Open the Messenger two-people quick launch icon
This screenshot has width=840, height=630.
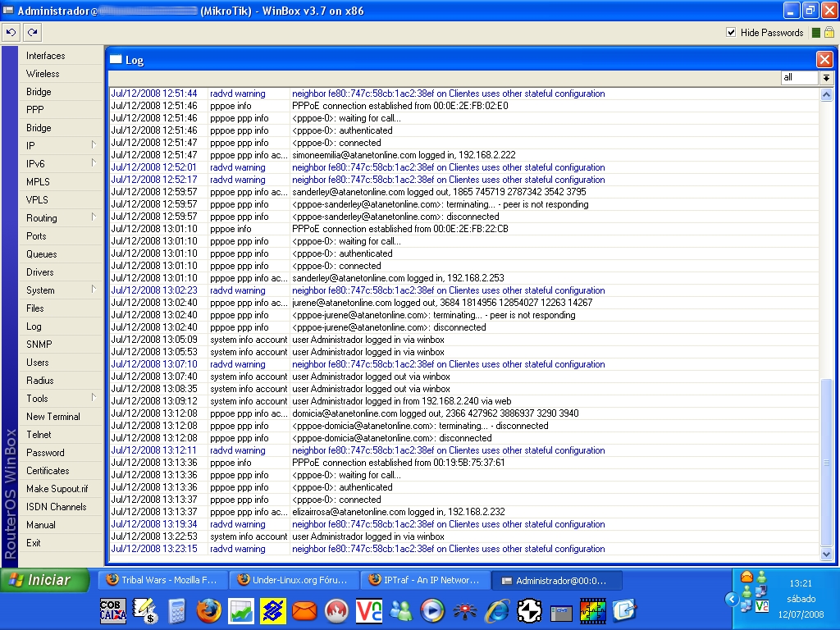[x=400, y=610]
